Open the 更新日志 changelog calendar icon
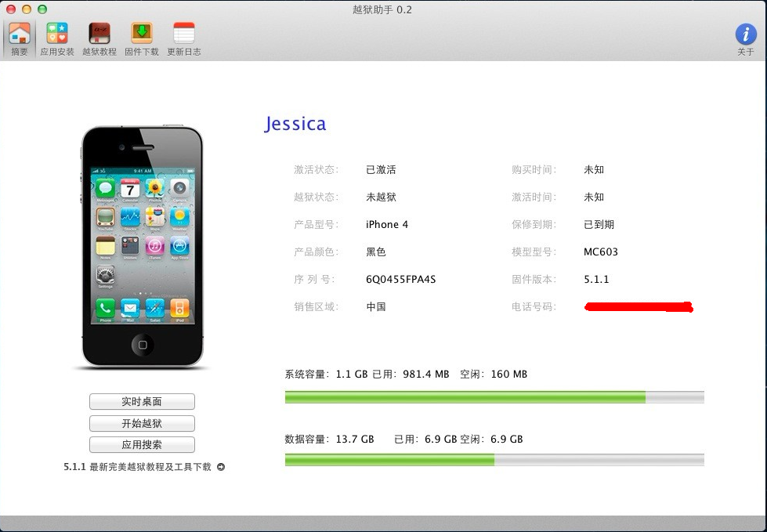This screenshot has height=532, width=767. (x=184, y=38)
